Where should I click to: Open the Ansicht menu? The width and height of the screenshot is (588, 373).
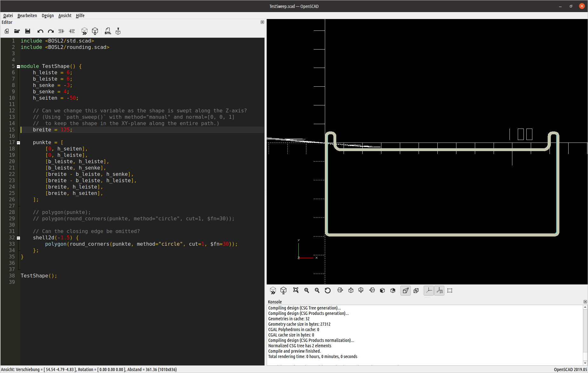tap(65, 16)
